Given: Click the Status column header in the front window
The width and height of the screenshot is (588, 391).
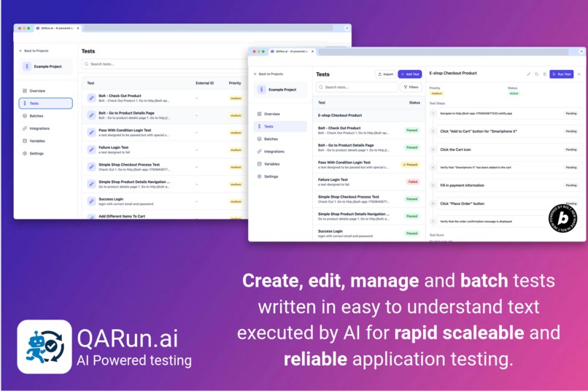Looking at the screenshot, I should click(x=414, y=103).
